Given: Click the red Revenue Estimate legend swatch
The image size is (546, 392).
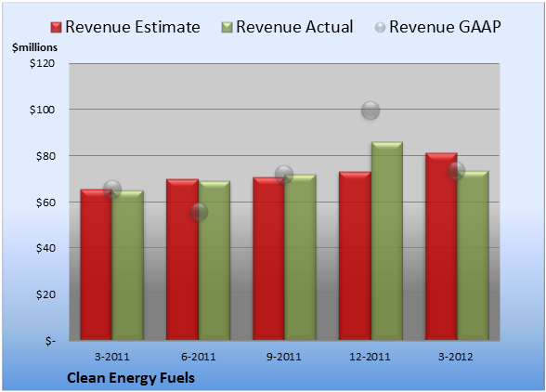Looking at the screenshot, I should 56,28.
